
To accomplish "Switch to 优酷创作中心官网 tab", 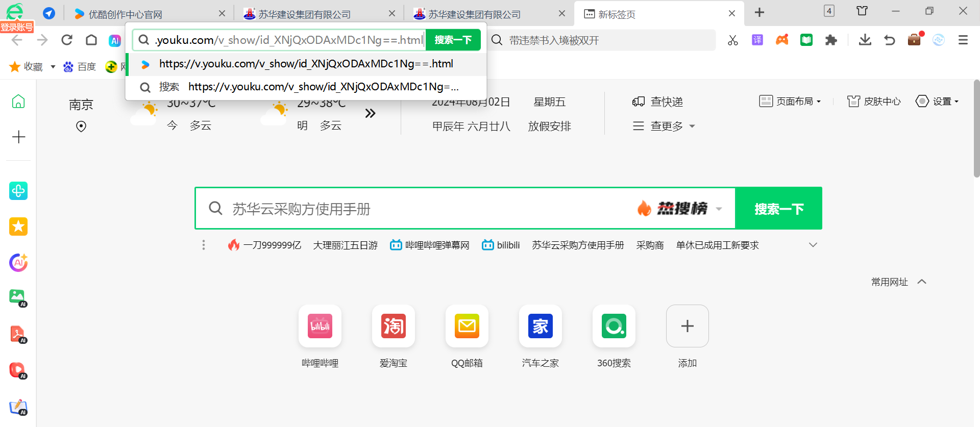I will [125, 14].
